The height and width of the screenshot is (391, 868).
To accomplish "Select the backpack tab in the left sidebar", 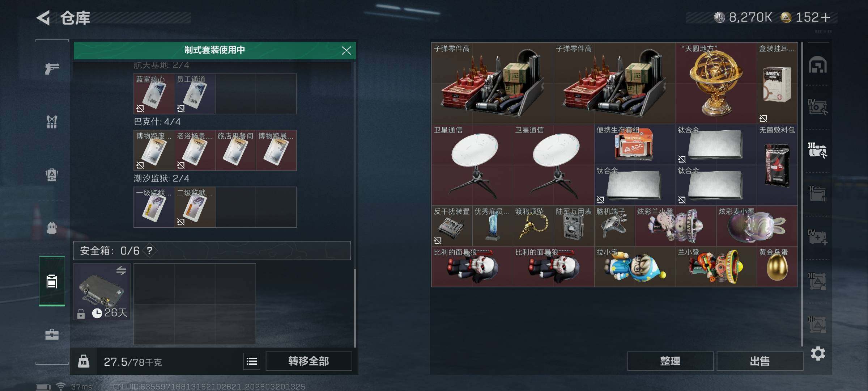I will pyautogui.click(x=52, y=175).
